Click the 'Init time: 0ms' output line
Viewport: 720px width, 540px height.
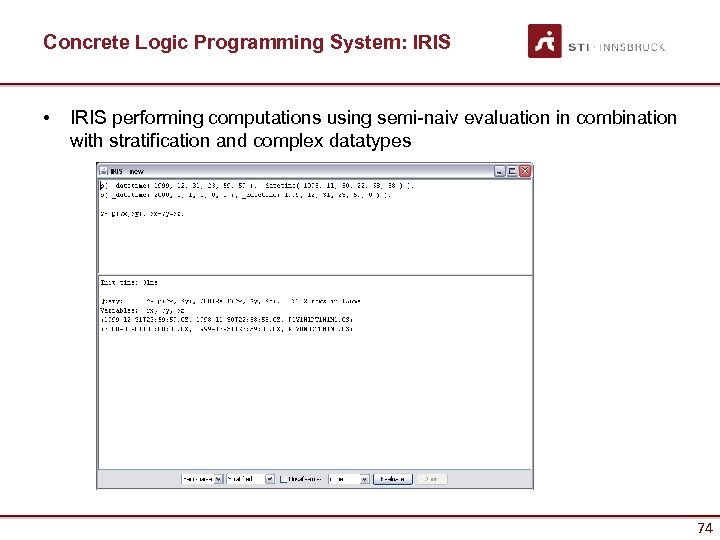129,282
